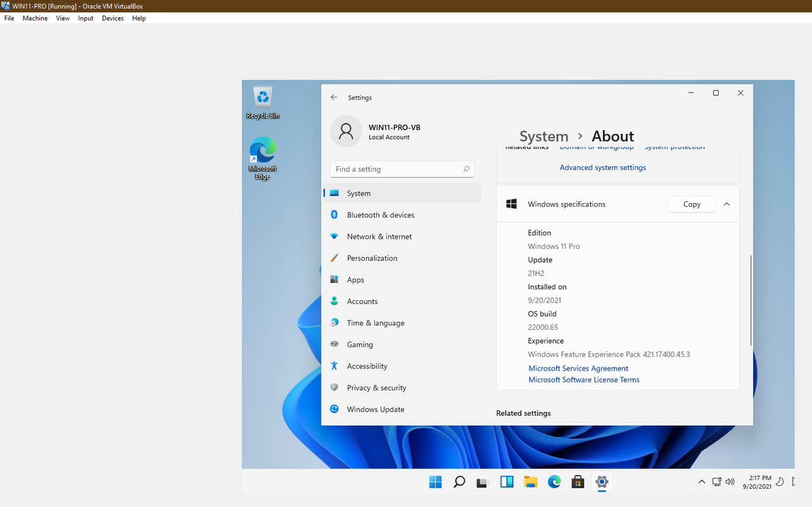Open the VirtualBox File menu

point(9,18)
